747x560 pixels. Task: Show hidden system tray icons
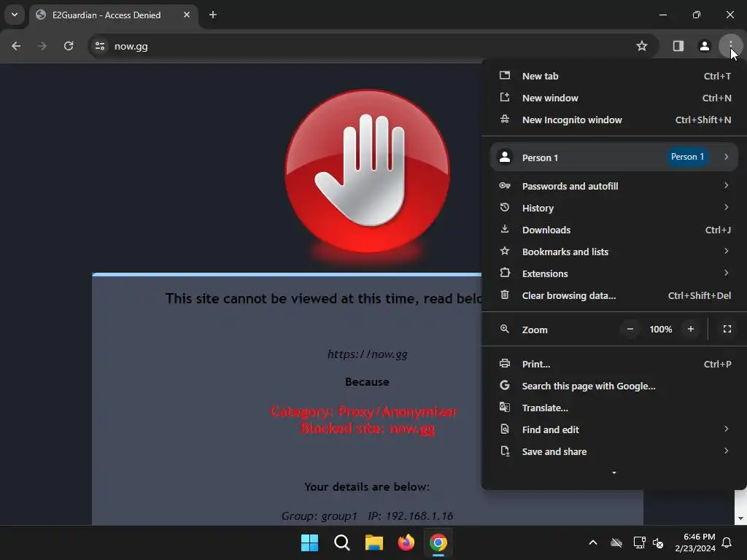(593, 542)
